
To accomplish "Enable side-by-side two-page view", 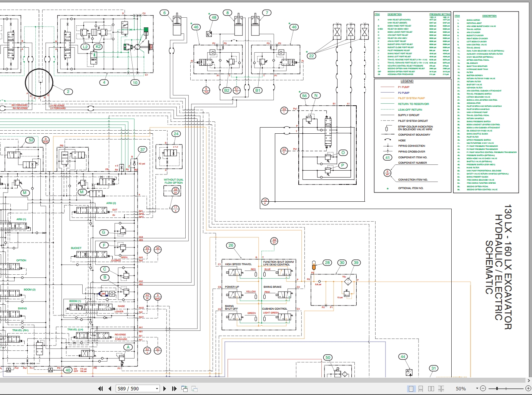I will [431, 388].
